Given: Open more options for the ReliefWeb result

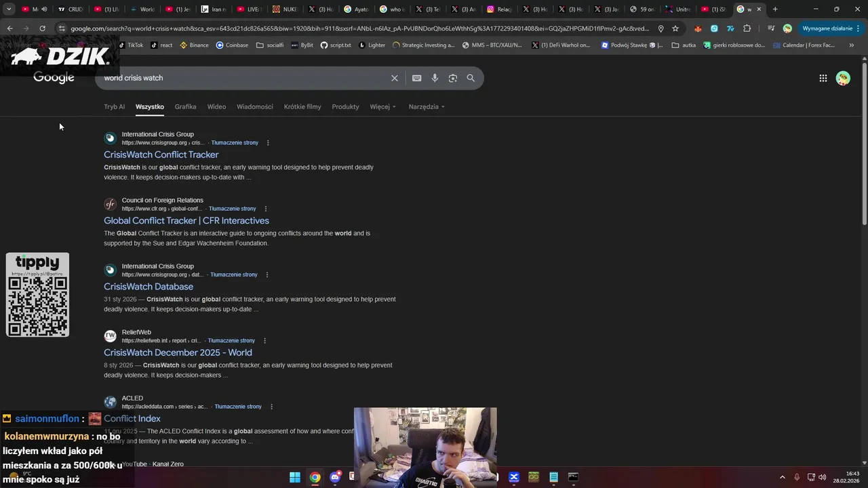Looking at the screenshot, I should (x=264, y=341).
